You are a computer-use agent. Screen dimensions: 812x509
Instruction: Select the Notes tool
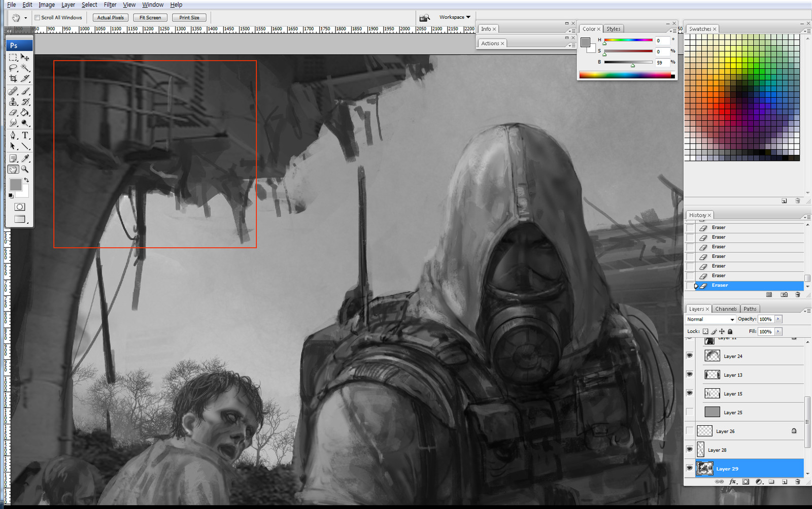[13, 159]
